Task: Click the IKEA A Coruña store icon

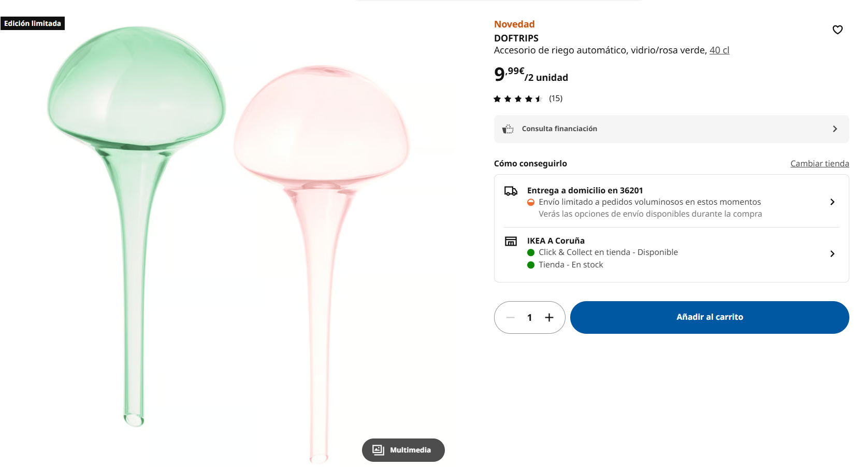Action: [511, 241]
